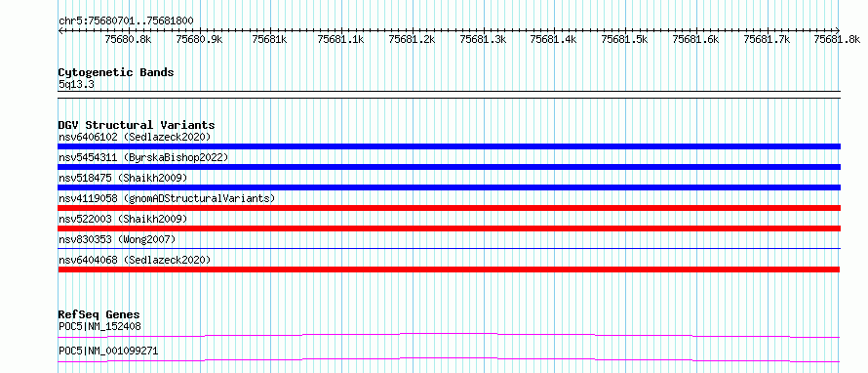Select the RefSeq Genes track heading
Image resolution: width=868 pixels, height=373 pixels.
click(x=99, y=314)
